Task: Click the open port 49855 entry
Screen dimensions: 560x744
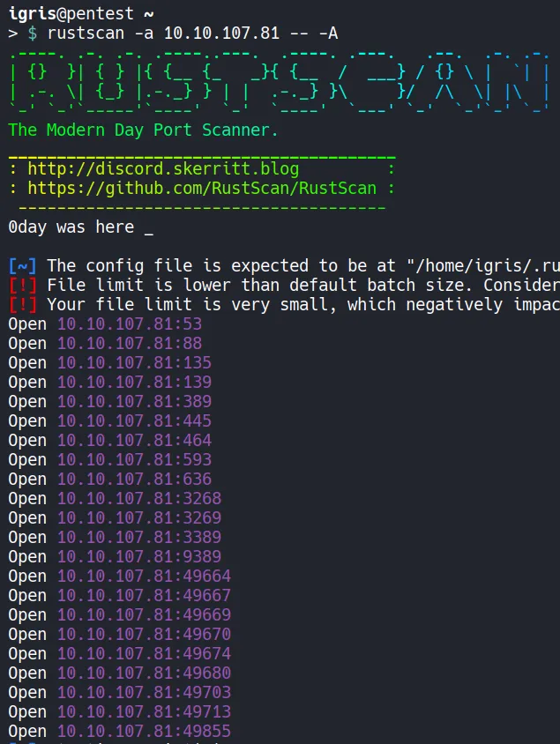Action: click(144, 731)
